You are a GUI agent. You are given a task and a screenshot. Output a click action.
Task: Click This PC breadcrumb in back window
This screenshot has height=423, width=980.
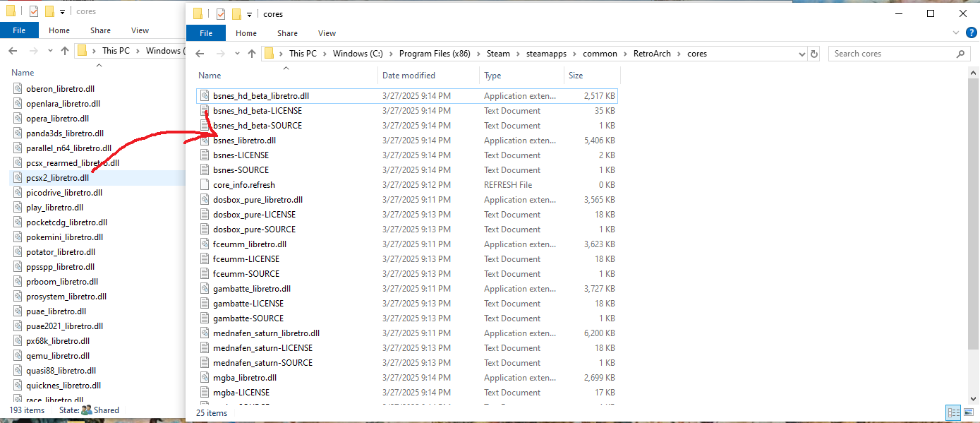coord(116,51)
